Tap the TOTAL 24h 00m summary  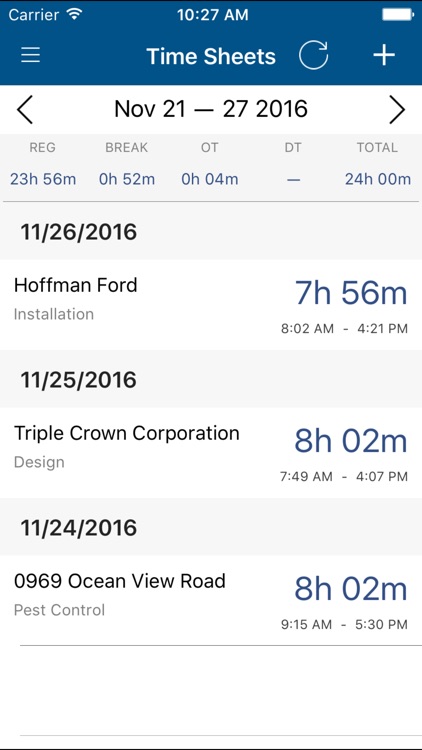click(378, 179)
